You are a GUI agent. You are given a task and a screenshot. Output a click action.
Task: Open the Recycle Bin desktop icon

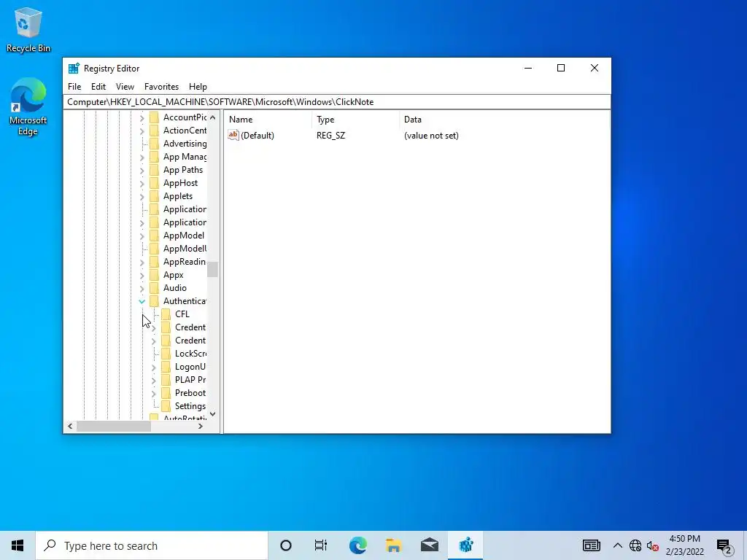coord(28,29)
